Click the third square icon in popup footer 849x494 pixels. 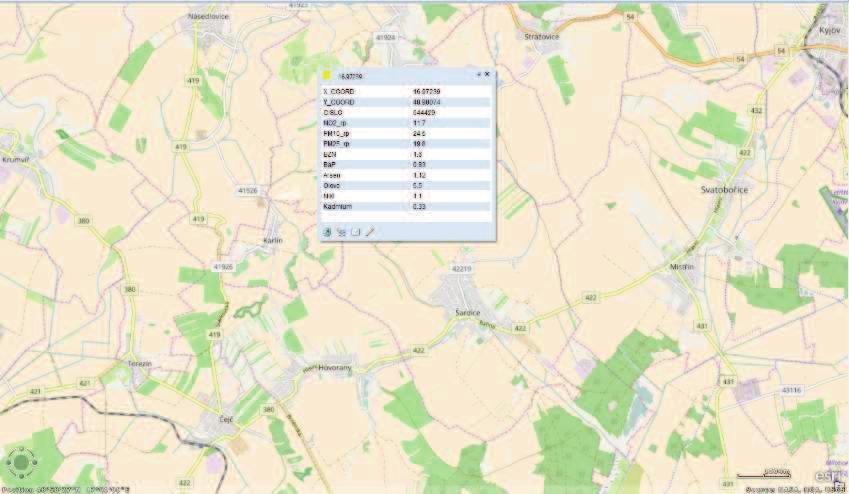point(356,232)
